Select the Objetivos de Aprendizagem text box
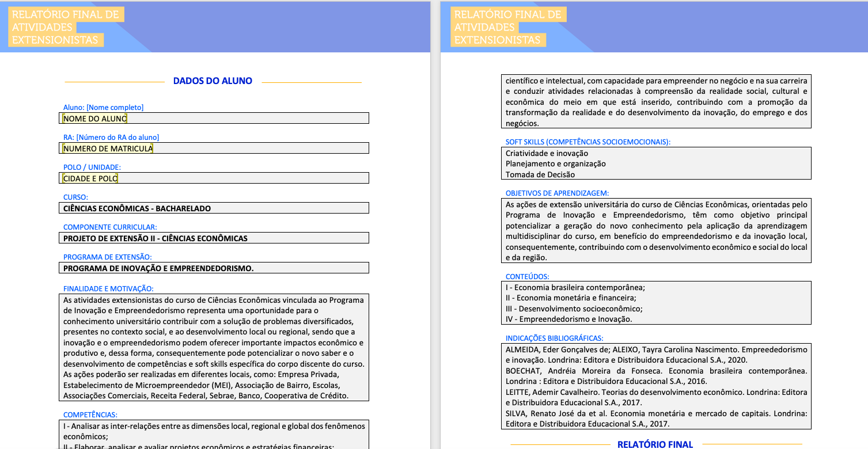This screenshot has width=868, height=449. coord(657,231)
